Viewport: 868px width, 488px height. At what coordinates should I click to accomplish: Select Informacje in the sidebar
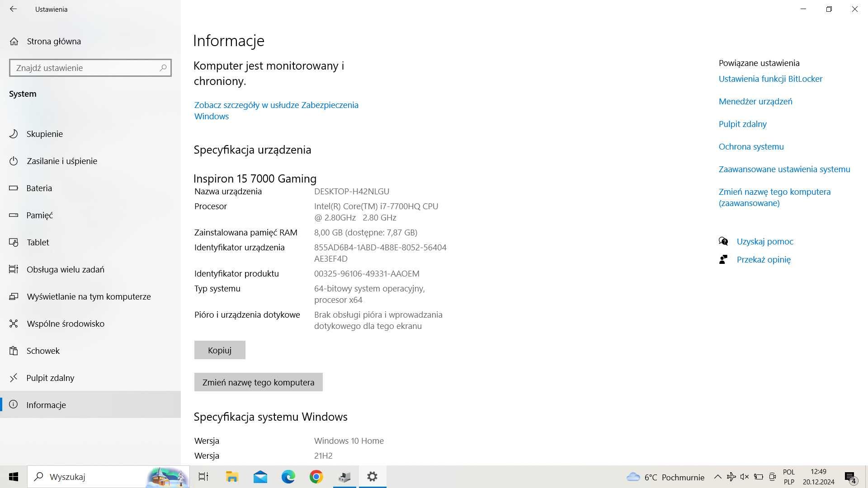point(90,405)
